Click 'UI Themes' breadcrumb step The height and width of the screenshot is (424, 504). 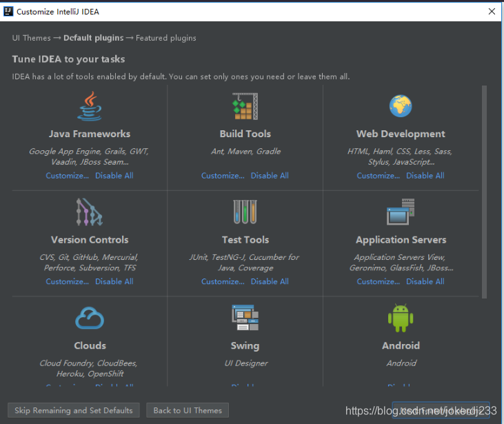(32, 38)
